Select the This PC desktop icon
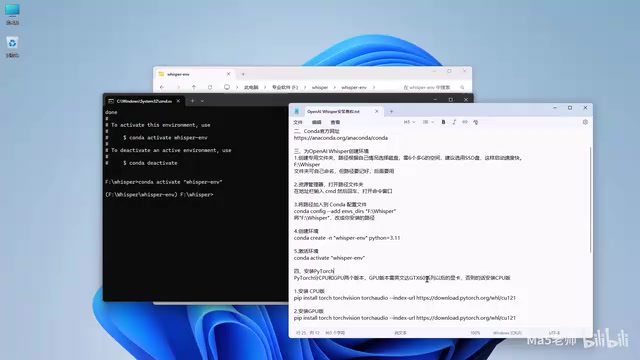This screenshot has width=640, height=360. pyautogui.click(x=12, y=14)
